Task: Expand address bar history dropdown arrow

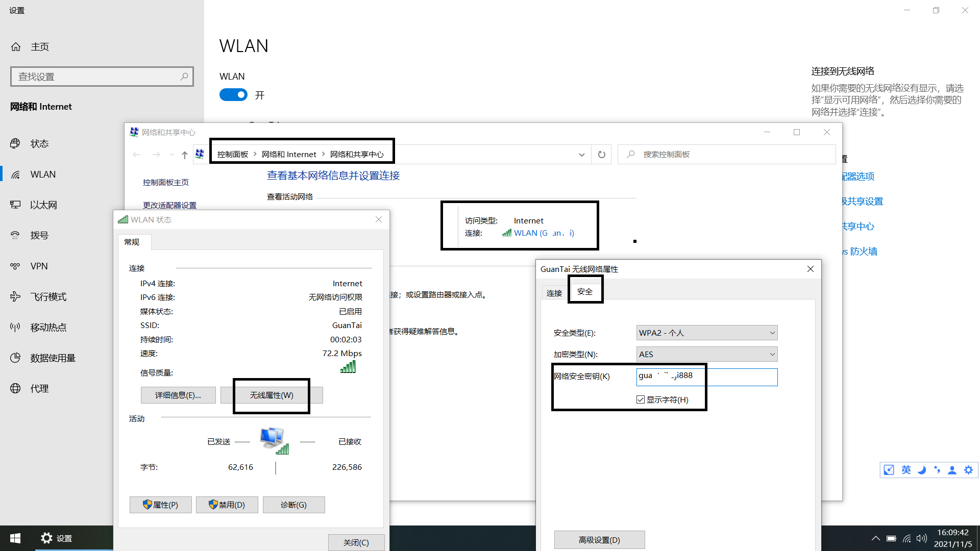Action: pyautogui.click(x=581, y=155)
